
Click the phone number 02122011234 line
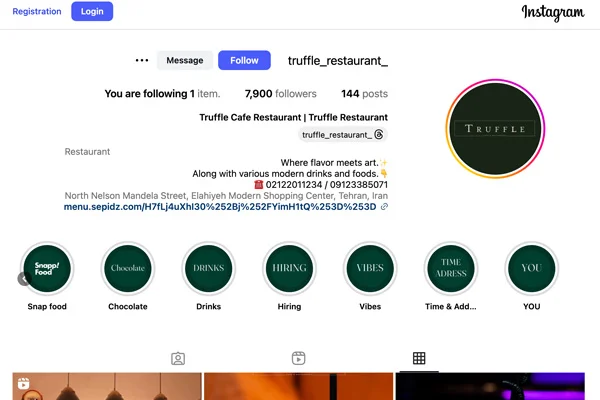(321, 184)
